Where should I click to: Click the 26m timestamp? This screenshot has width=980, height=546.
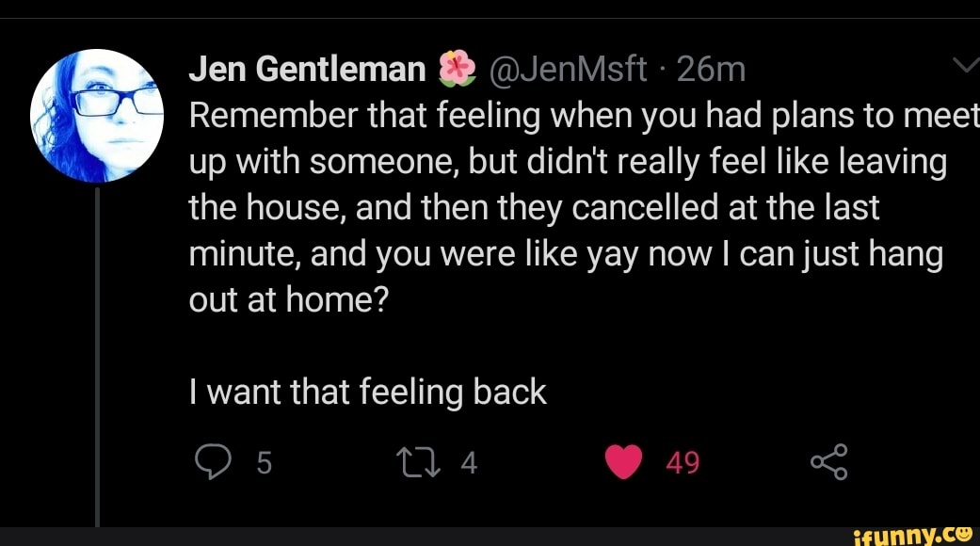click(713, 67)
